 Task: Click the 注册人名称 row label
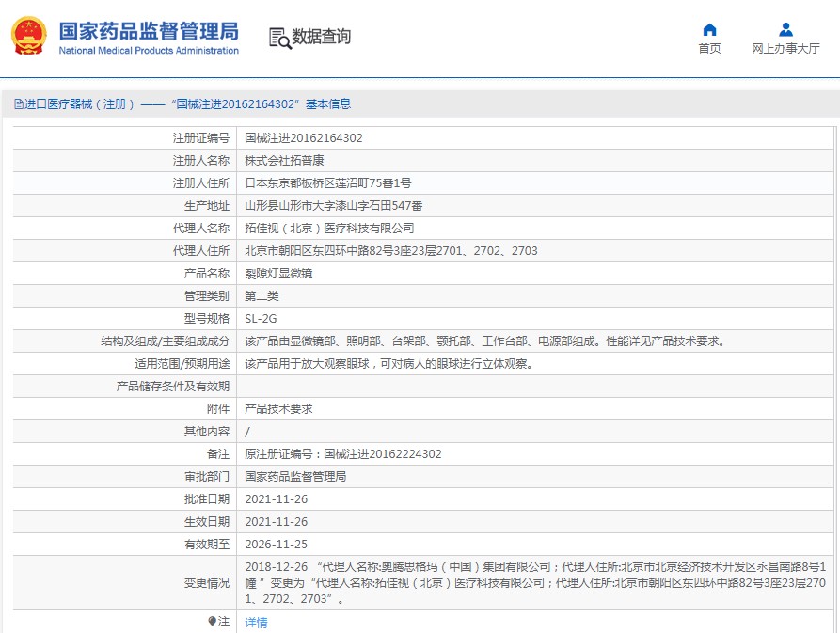201,161
